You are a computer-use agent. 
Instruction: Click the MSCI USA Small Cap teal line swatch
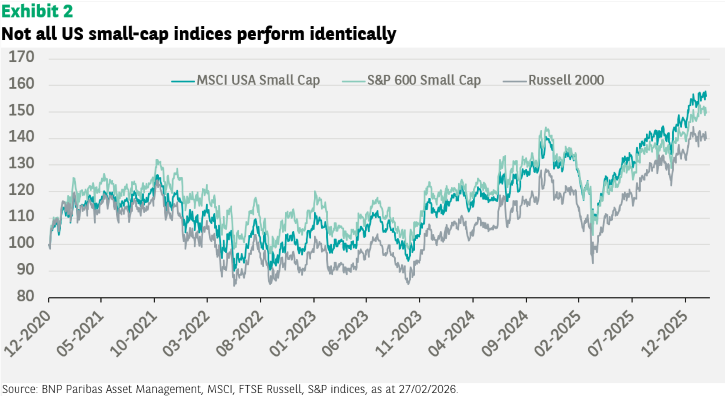(183, 81)
